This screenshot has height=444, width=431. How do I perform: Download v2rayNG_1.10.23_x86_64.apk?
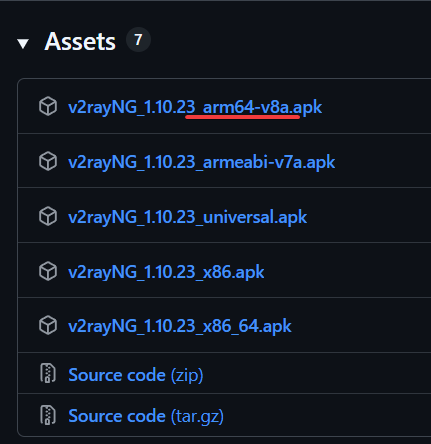[x=180, y=326]
